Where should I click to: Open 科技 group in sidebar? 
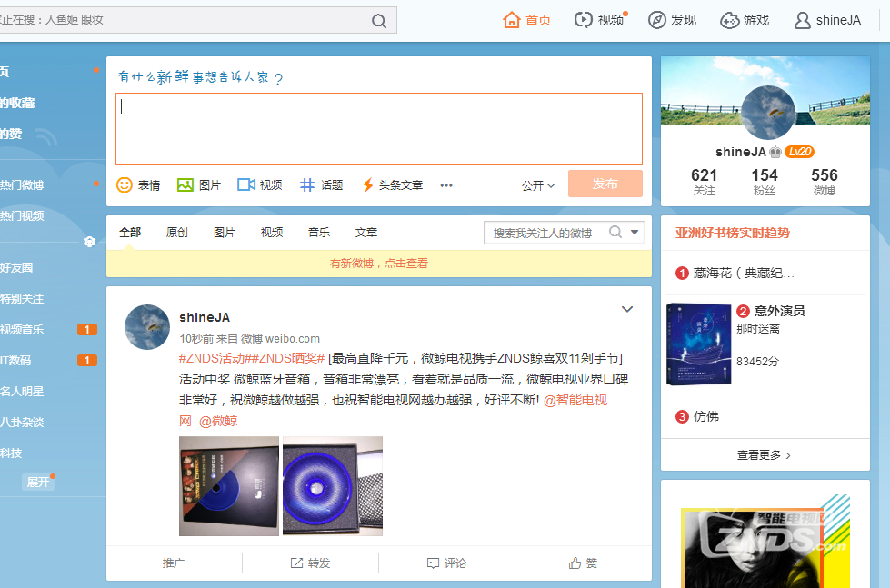[11, 453]
